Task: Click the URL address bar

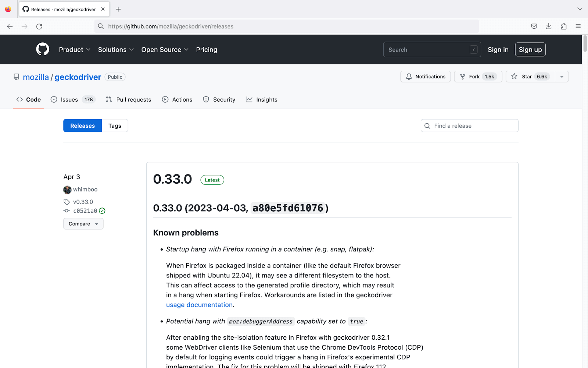Action: [x=287, y=26]
